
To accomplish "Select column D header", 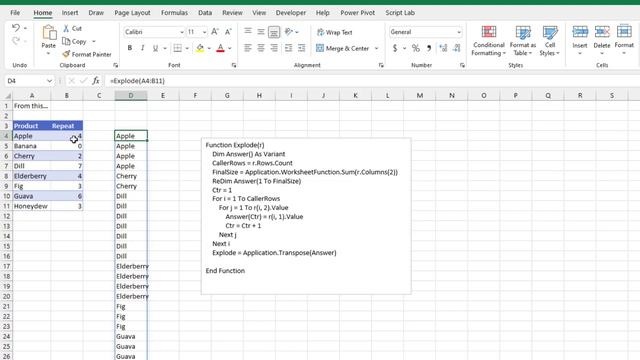I will click(x=131, y=95).
